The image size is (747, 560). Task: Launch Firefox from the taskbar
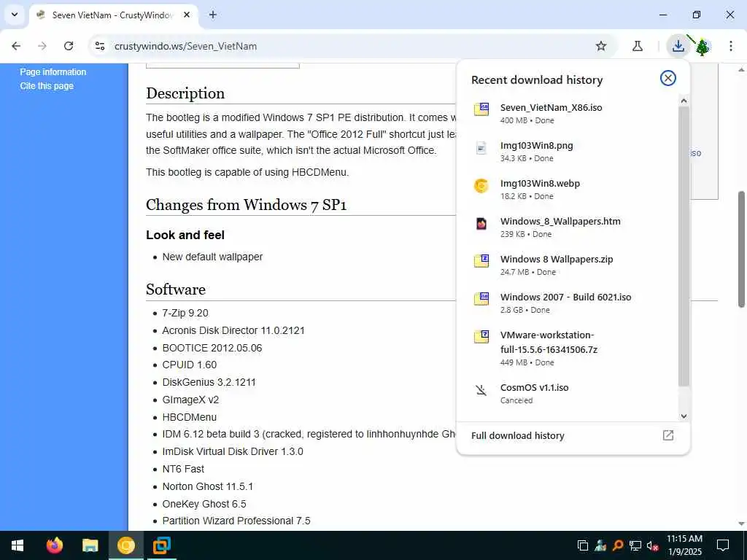coord(54,545)
